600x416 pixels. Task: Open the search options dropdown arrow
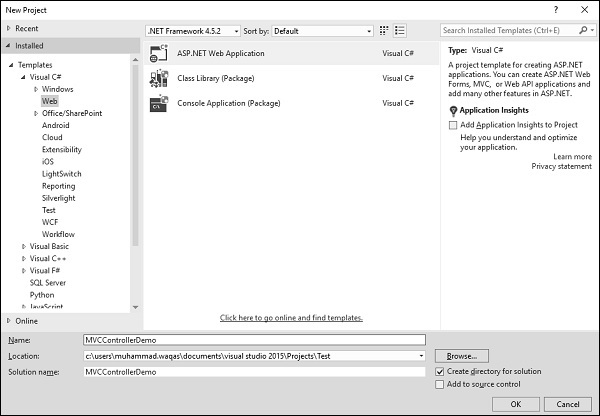coord(592,30)
